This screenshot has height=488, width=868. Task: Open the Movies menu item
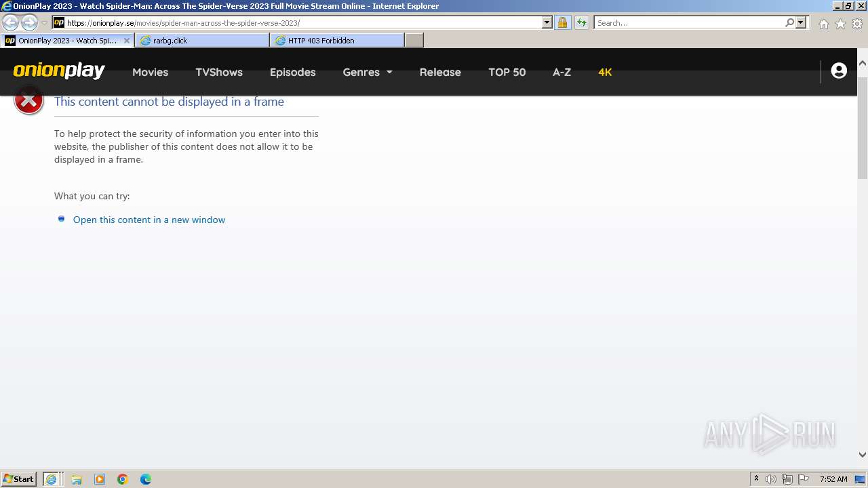[x=150, y=72]
